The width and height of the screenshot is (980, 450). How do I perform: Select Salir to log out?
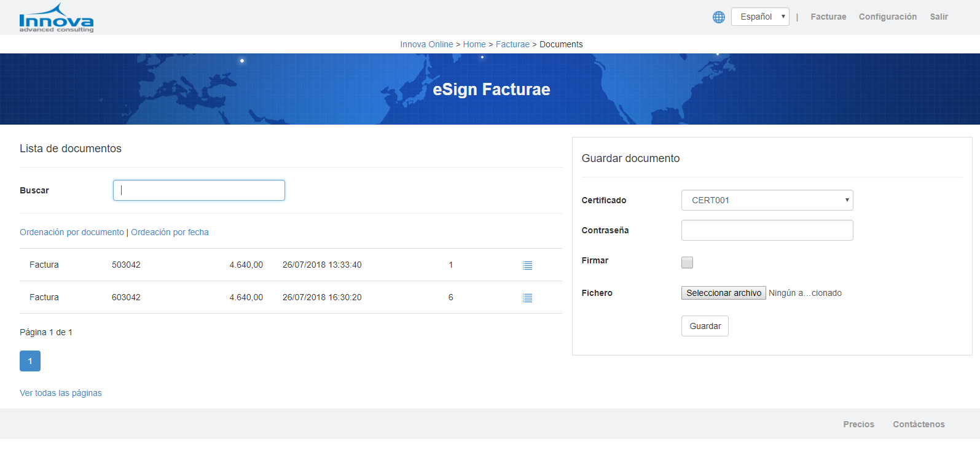pyautogui.click(x=938, y=17)
